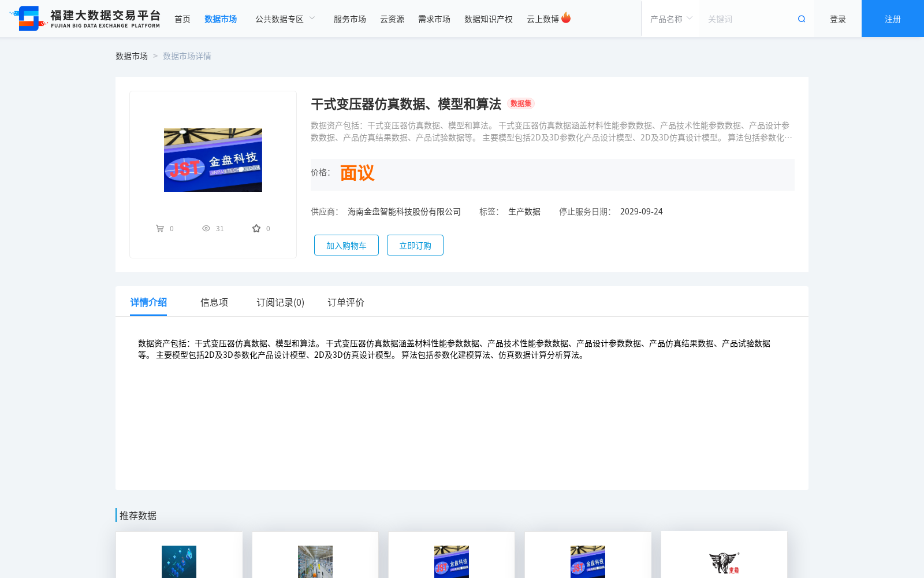Click the 生产数据 tag text
This screenshot has height=578, width=924.
coord(524,212)
